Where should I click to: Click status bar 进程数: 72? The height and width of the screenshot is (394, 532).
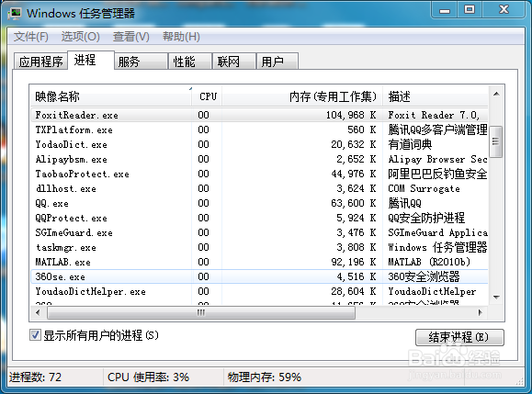click(35, 377)
